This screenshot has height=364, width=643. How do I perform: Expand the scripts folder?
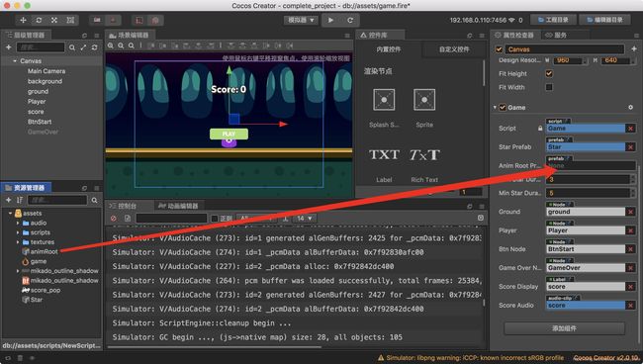[x=18, y=232]
